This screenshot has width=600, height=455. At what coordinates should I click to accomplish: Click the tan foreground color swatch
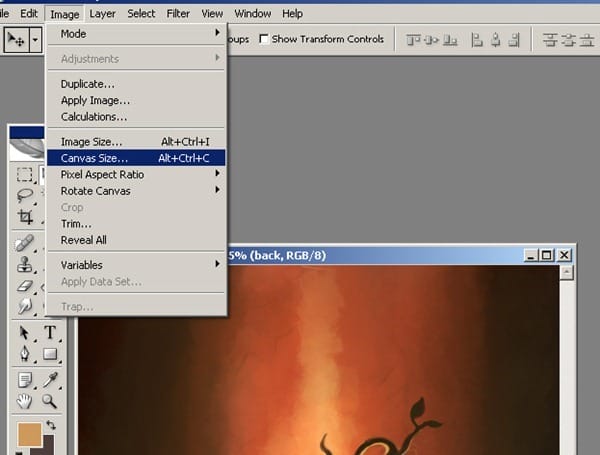tap(29, 434)
